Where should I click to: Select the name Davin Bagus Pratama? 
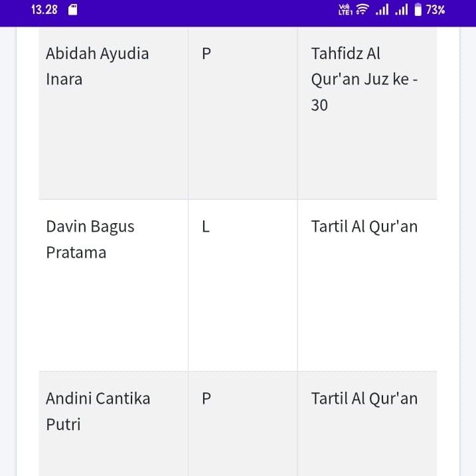tap(90, 240)
